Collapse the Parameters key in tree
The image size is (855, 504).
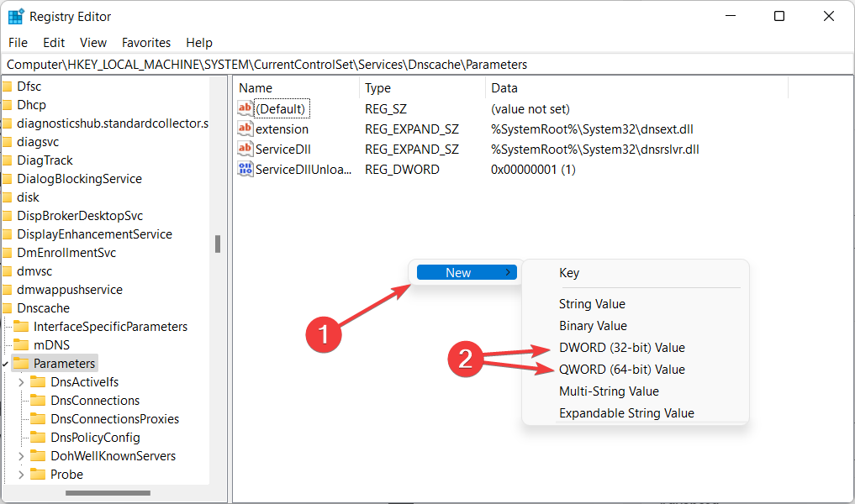(x=6, y=364)
